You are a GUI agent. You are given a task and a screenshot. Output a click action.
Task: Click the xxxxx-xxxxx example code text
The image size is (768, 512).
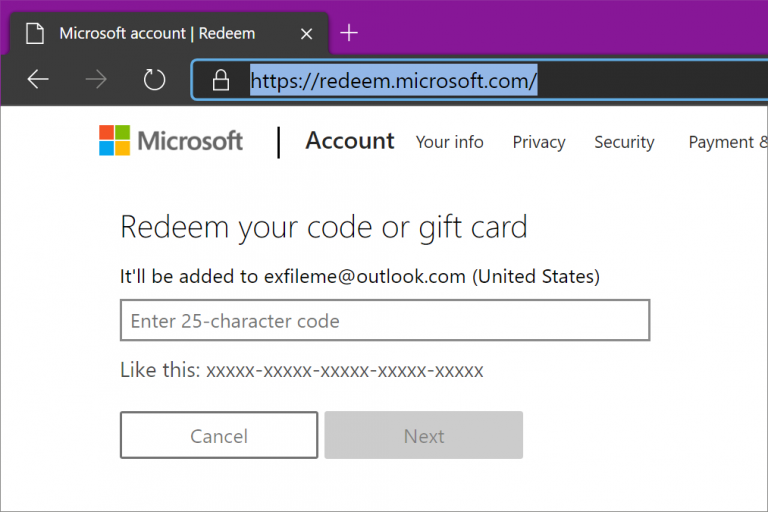(x=345, y=371)
